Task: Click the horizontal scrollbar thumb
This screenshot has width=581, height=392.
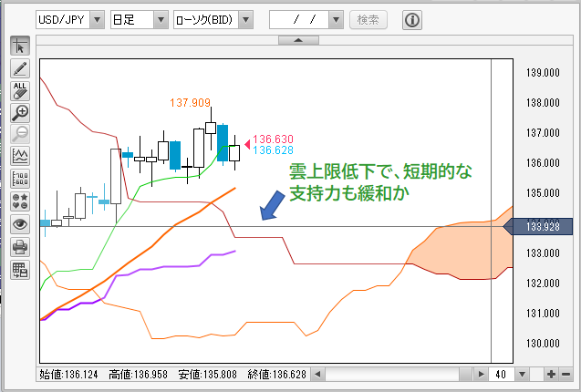Action: click(x=466, y=374)
